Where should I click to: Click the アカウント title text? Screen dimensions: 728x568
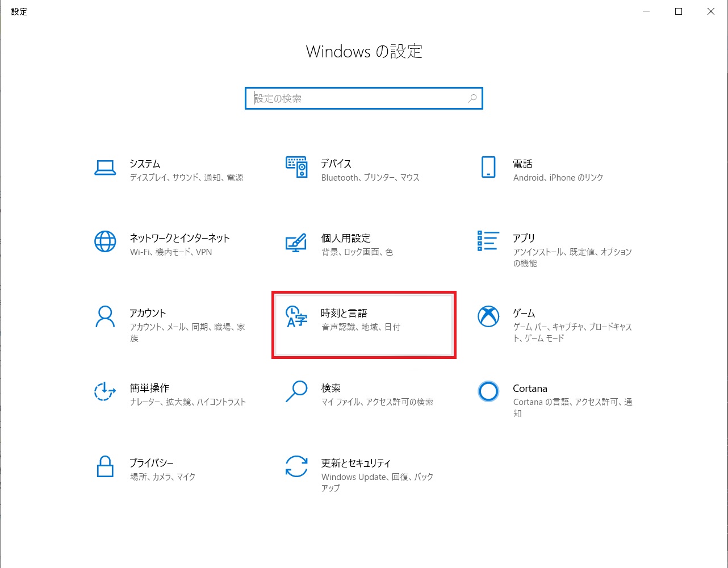[x=148, y=313]
